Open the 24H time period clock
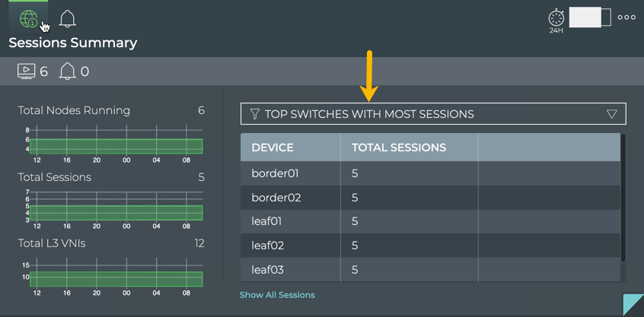Viewport: 644px width, 317px height. (x=556, y=19)
